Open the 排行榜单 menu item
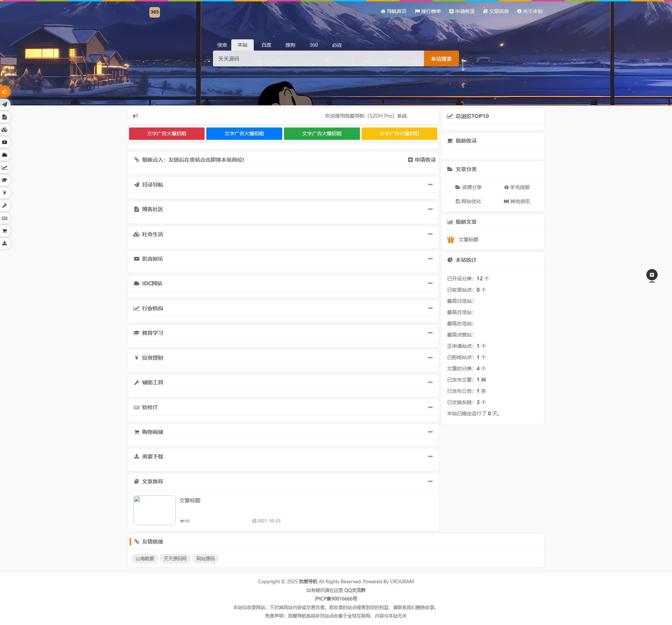672x625 pixels. click(428, 11)
